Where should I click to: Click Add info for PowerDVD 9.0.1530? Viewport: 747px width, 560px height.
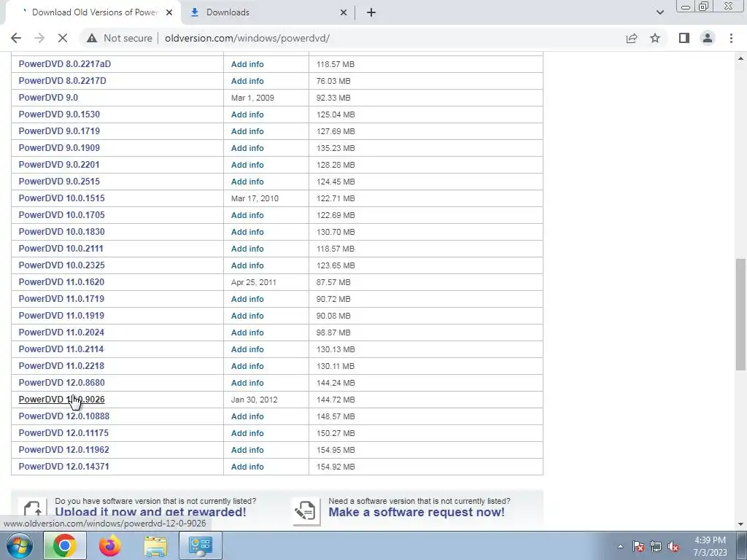point(247,114)
